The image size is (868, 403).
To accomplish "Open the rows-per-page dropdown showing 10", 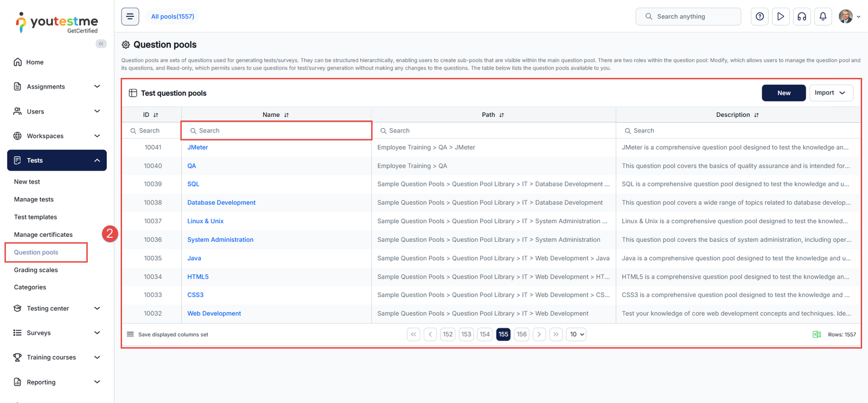I will [577, 335].
